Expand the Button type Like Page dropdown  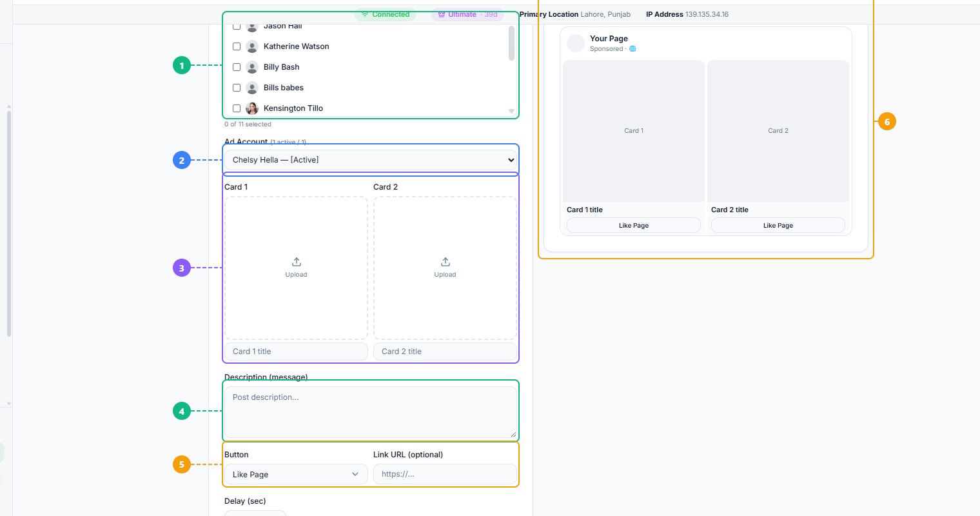coord(296,474)
